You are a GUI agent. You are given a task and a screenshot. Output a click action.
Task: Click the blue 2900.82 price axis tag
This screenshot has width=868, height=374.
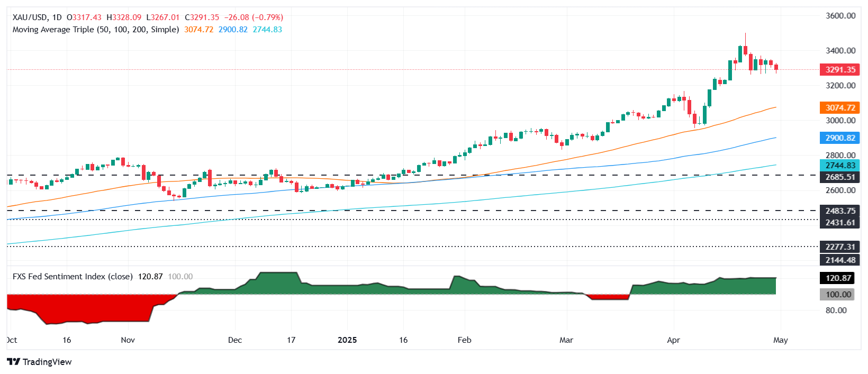click(839, 138)
